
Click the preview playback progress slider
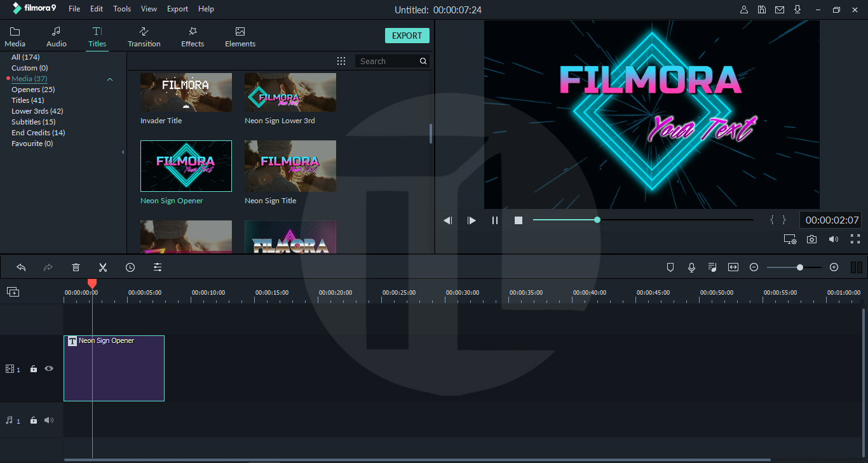pyautogui.click(x=643, y=220)
